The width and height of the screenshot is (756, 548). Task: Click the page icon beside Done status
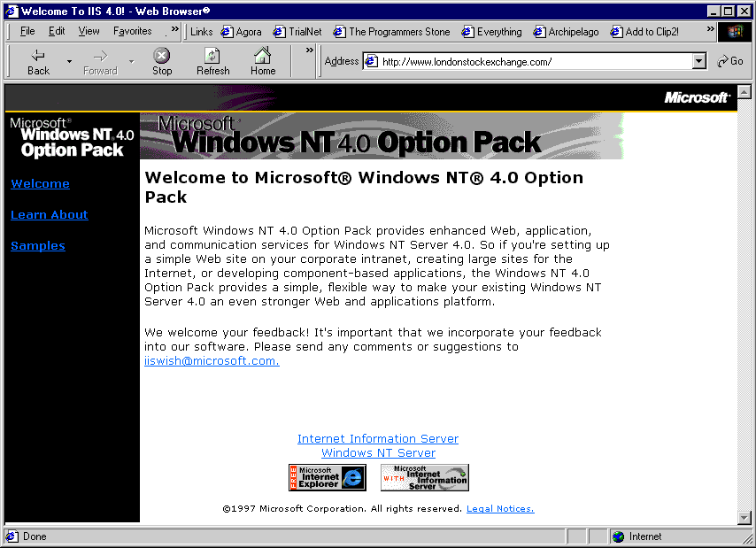[x=12, y=536]
